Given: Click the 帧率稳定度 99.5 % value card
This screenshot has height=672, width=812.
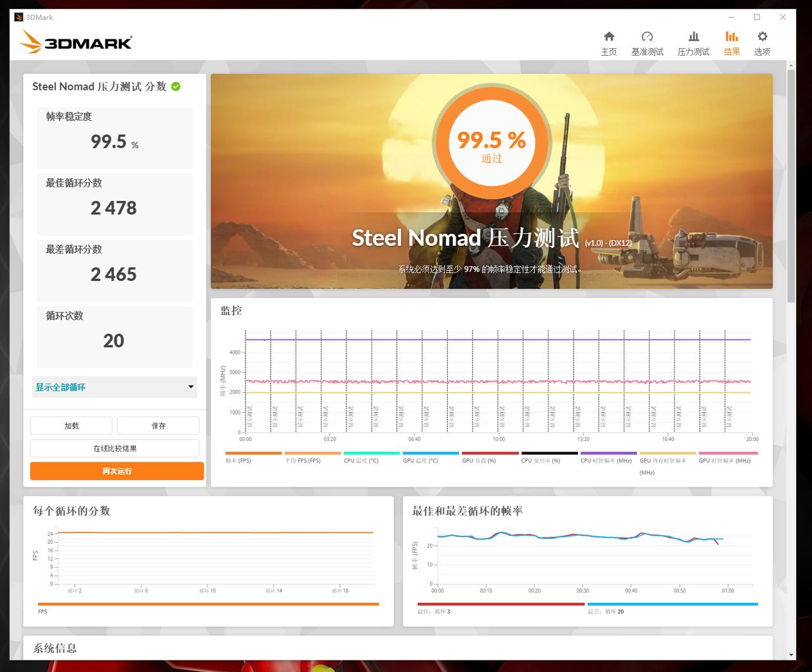Looking at the screenshot, I should tap(115, 138).
